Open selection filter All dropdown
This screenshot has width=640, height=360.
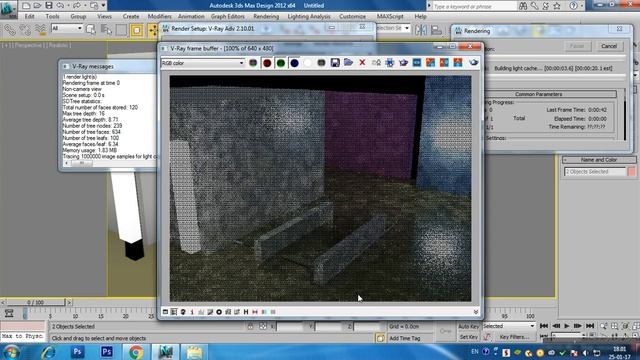coord(67,28)
